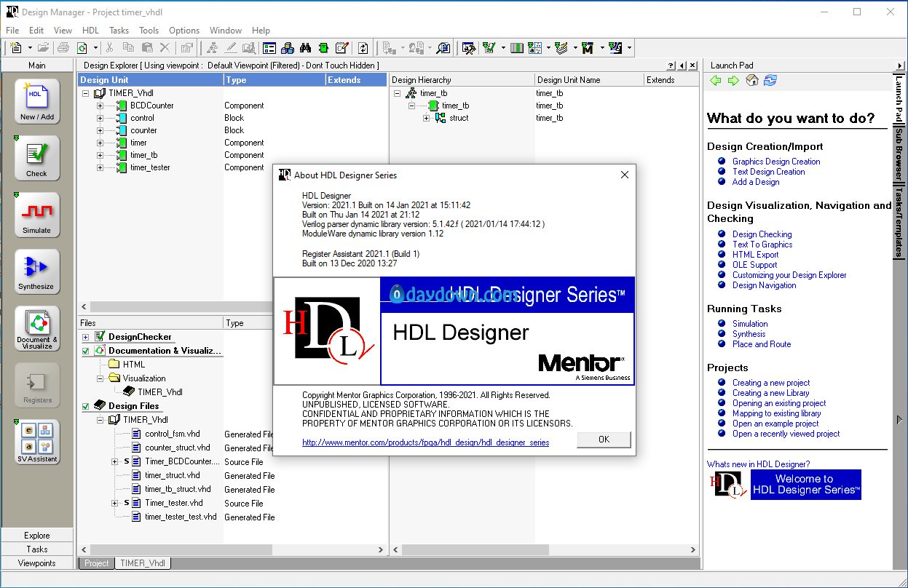This screenshot has height=588, width=908.
Task: Switch to the Viewpoints sidebar tab
Action: tap(37, 563)
